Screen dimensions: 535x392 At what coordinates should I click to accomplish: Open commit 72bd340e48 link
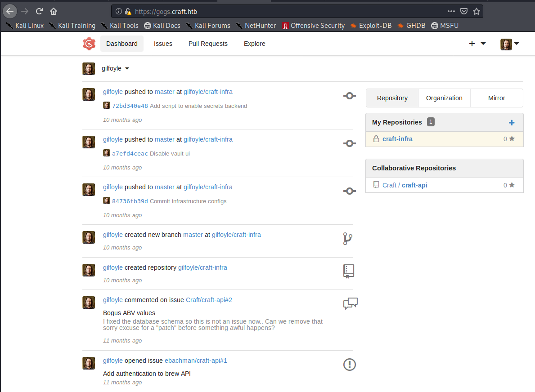click(x=130, y=106)
